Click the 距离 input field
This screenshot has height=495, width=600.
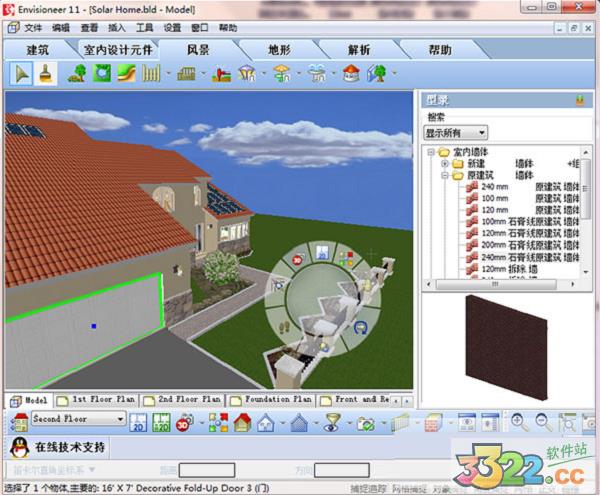[x=207, y=470]
